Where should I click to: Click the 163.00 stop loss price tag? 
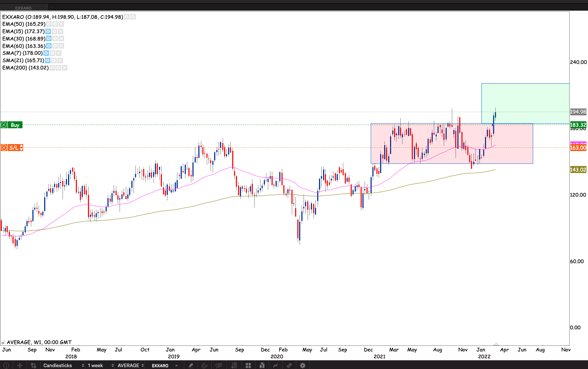pos(578,148)
